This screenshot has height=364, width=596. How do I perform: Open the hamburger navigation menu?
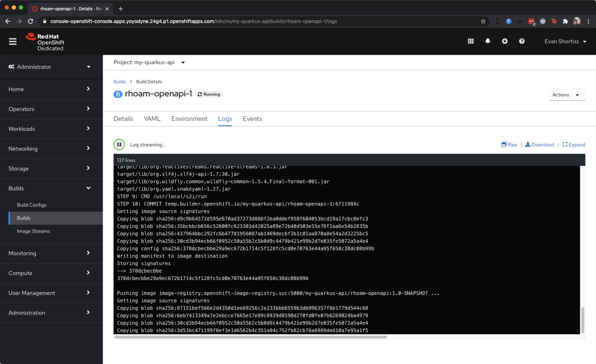click(12, 41)
